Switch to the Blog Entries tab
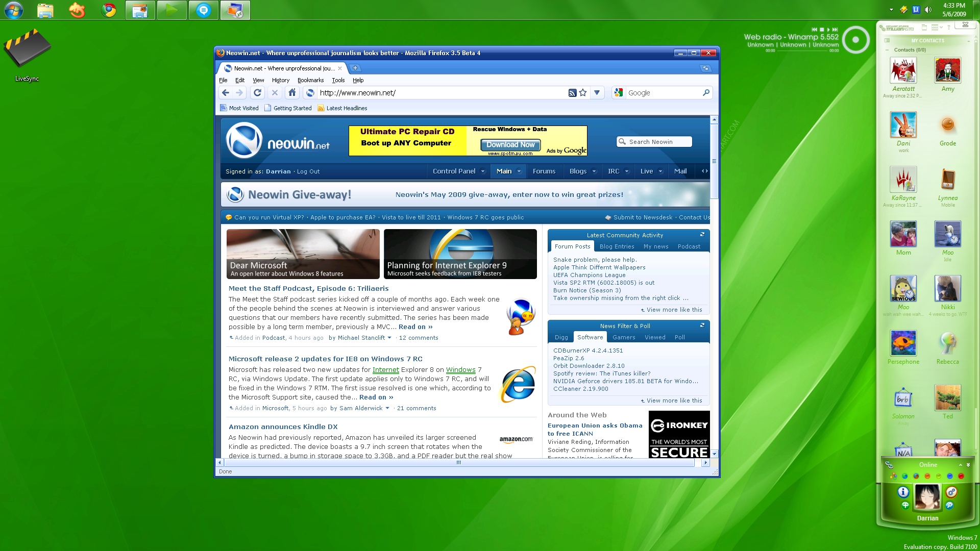 (617, 246)
